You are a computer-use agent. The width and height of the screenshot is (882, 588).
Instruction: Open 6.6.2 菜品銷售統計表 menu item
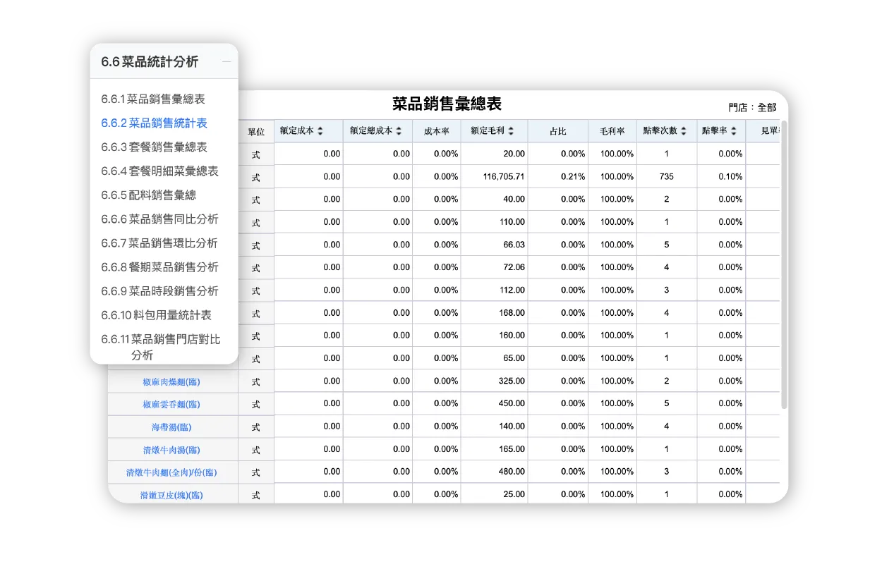[x=154, y=123]
